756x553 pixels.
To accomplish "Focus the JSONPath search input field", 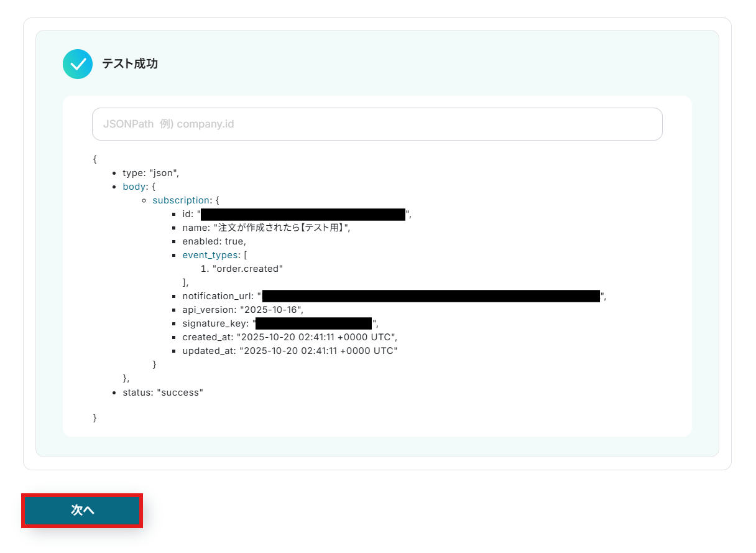I will click(x=377, y=124).
